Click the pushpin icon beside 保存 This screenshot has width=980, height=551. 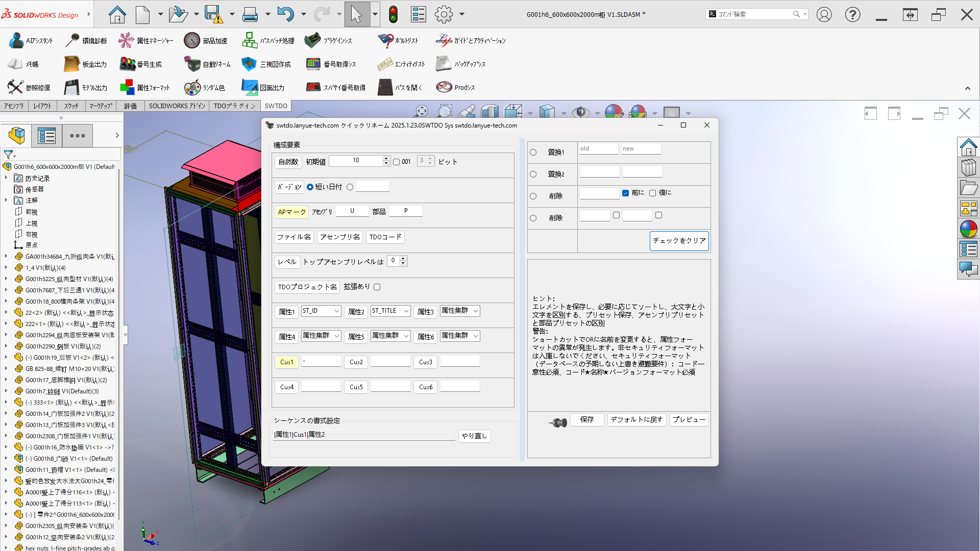(558, 422)
